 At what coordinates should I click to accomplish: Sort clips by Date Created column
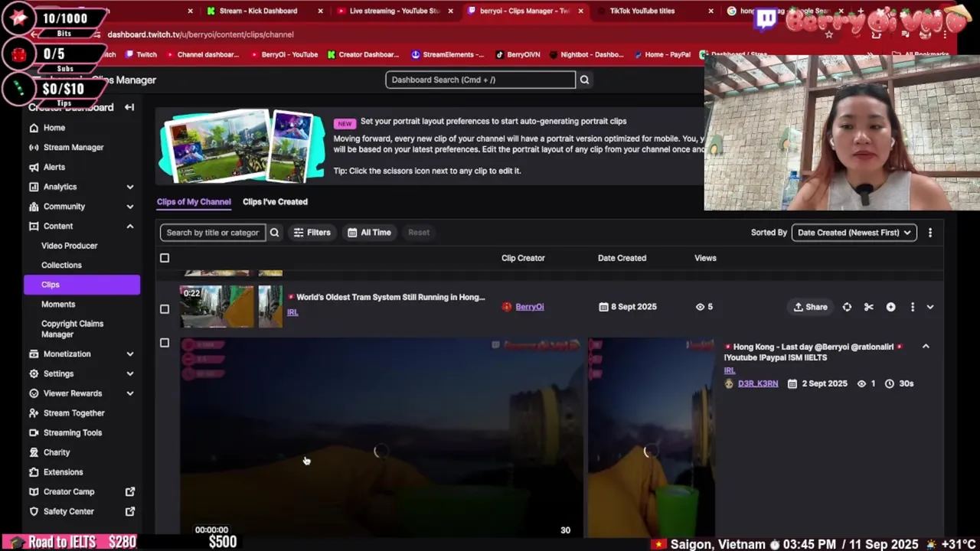coord(622,258)
